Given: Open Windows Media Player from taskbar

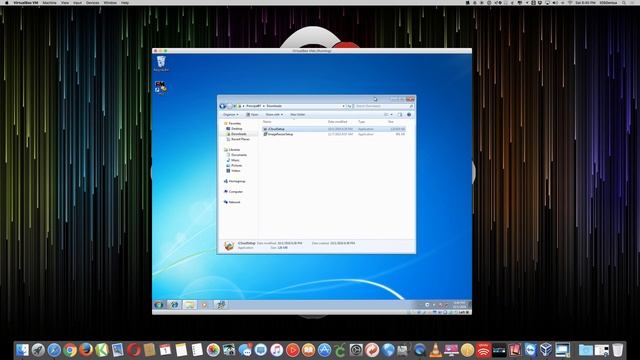Looking at the screenshot, I should click(204, 305).
